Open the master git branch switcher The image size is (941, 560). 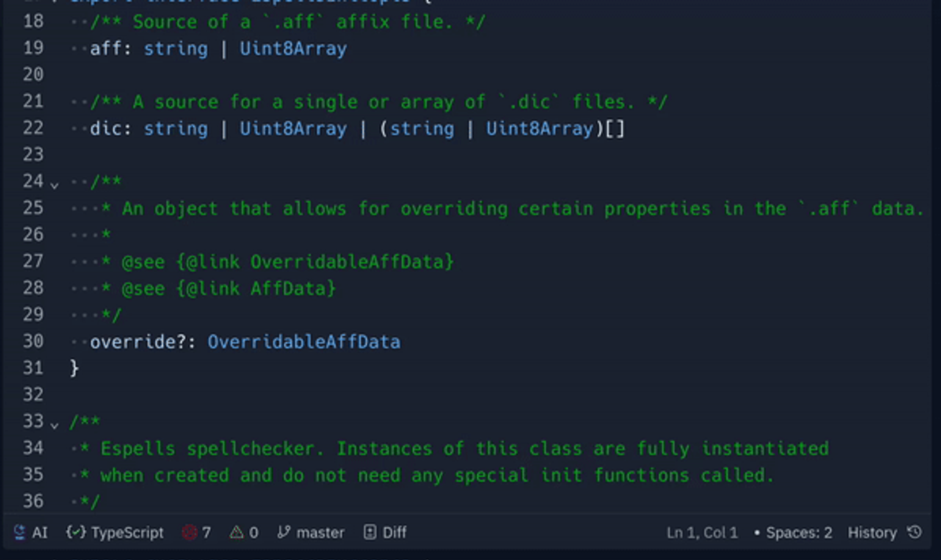(311, 533)
